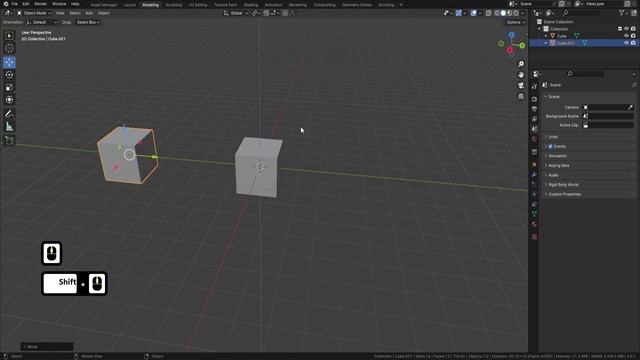The height and width of the screenshot is (360, 640).
Task: Open the Select Box drag dropdown
Action: [x=88, y=22]
